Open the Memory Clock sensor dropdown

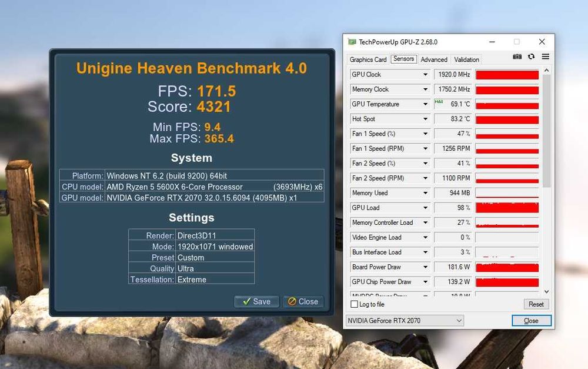(425, 89)
